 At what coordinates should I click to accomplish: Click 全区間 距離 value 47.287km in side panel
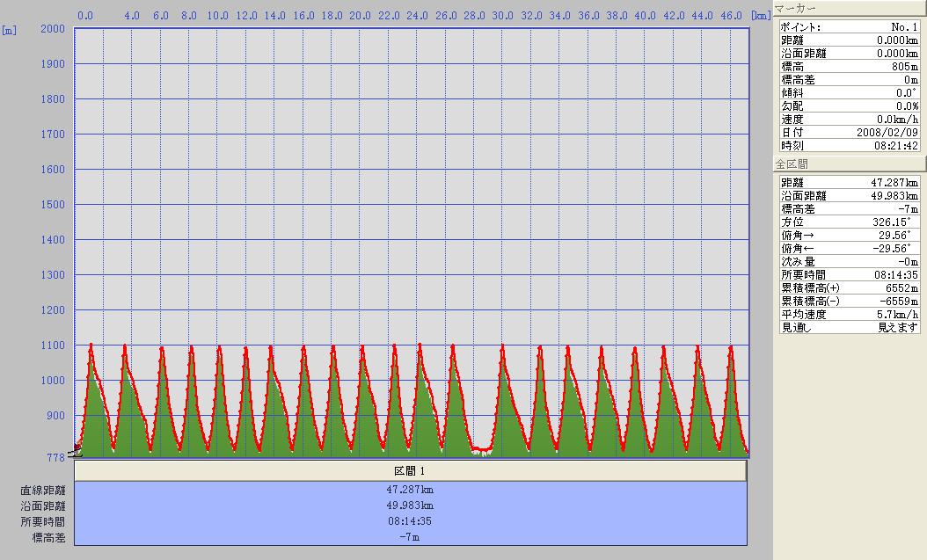pos(894,183)
